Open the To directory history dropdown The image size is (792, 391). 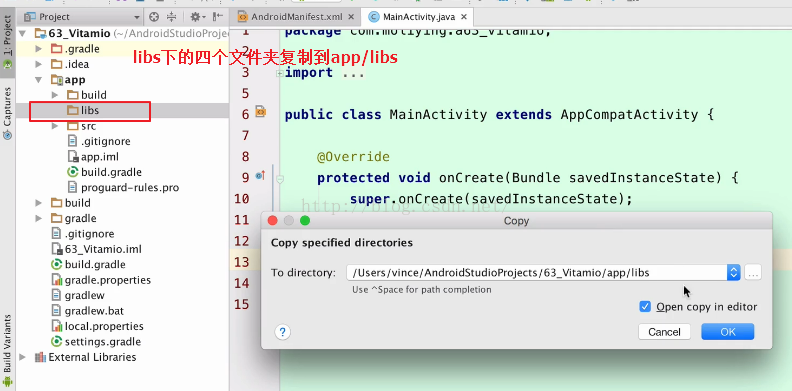pos(734,273)
